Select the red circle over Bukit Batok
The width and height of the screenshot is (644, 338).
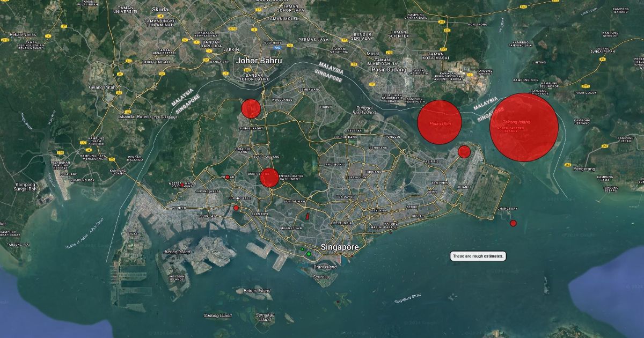(x=269, y=178)
